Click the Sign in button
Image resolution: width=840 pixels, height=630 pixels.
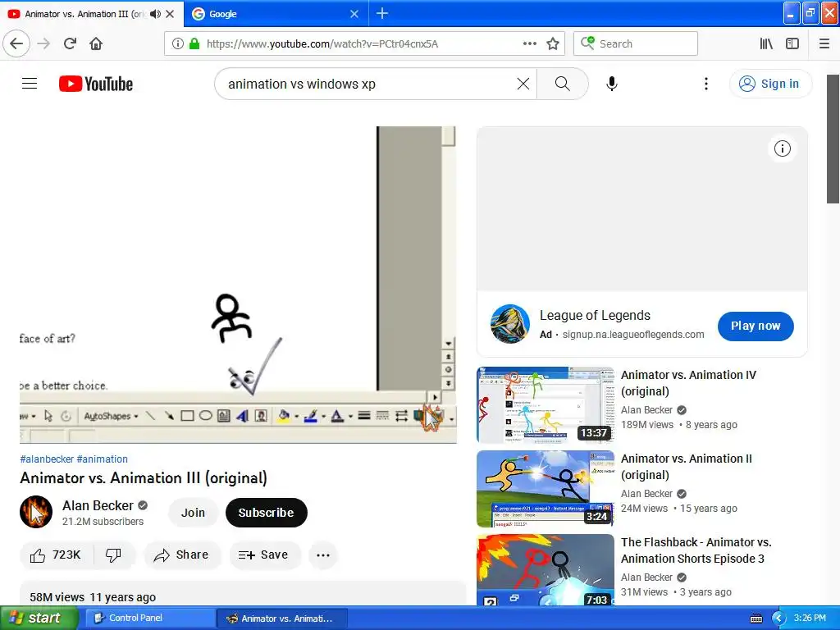pos(769,84)
